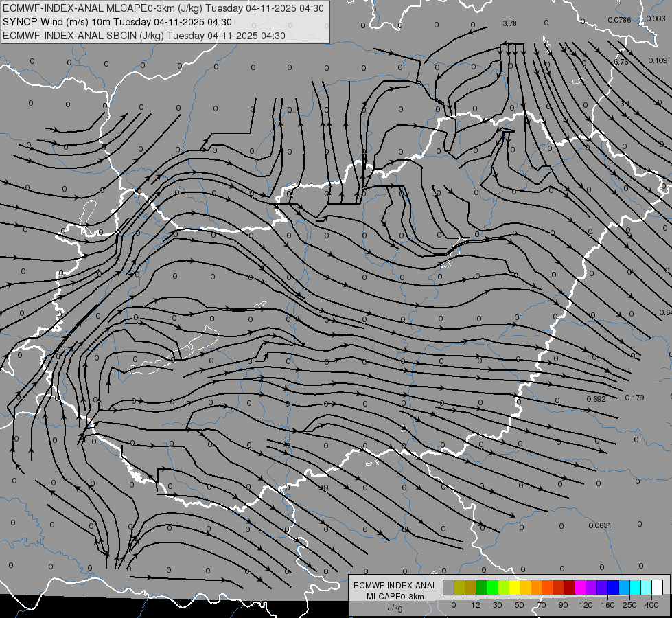Click the pure yellow legend swatch

pos(515,587)
